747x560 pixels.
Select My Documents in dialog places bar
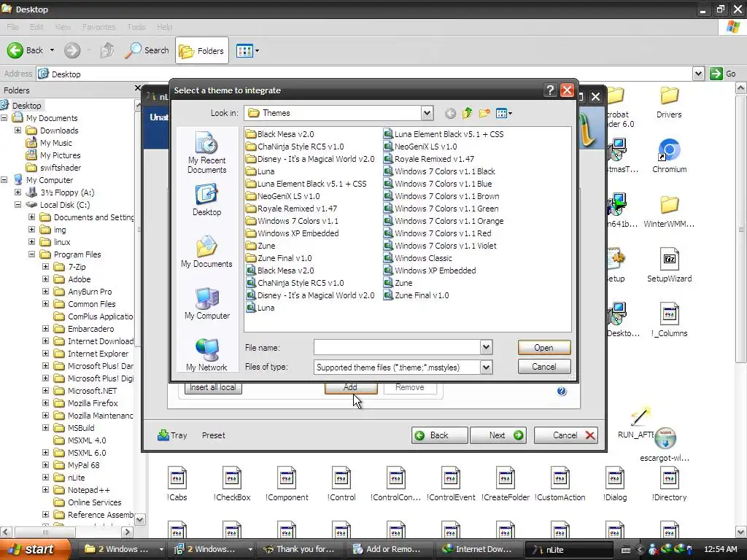click(x=206, y=252)
